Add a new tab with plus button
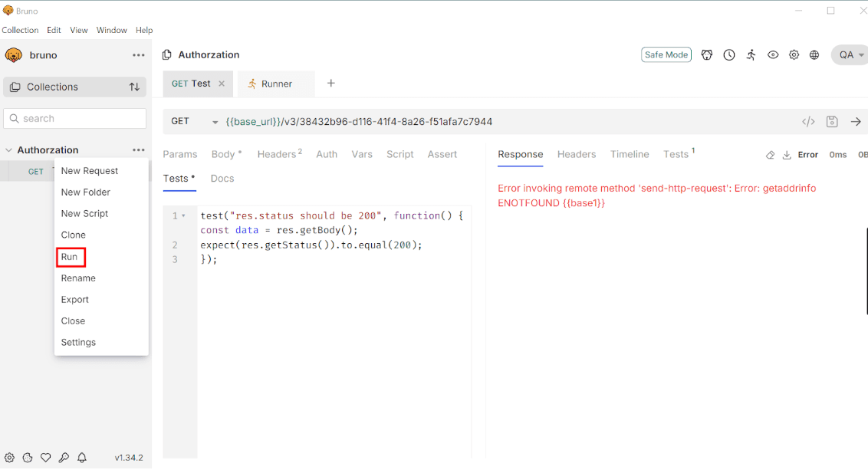The height and width of the screenshot is (470, 868). click(x=331, y=84)
